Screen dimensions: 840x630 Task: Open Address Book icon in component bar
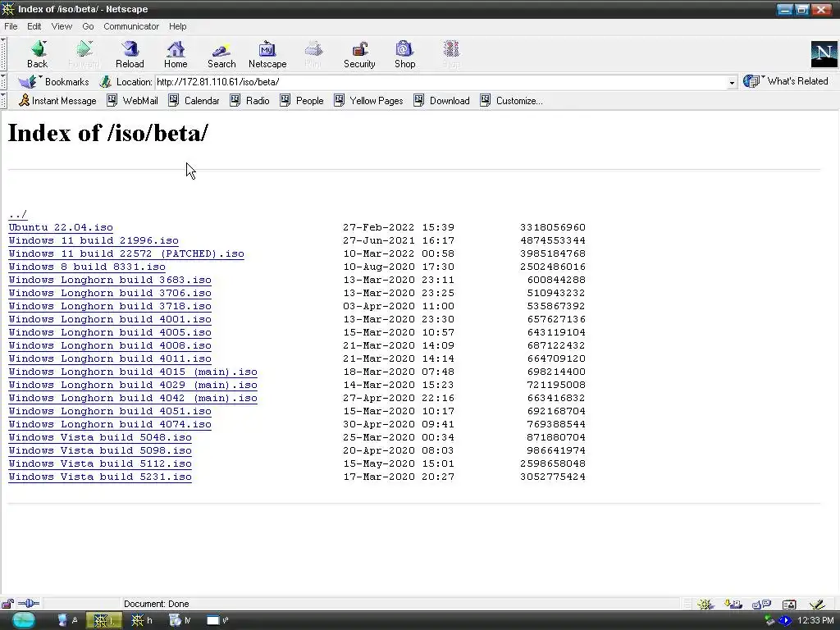[789, 605]
